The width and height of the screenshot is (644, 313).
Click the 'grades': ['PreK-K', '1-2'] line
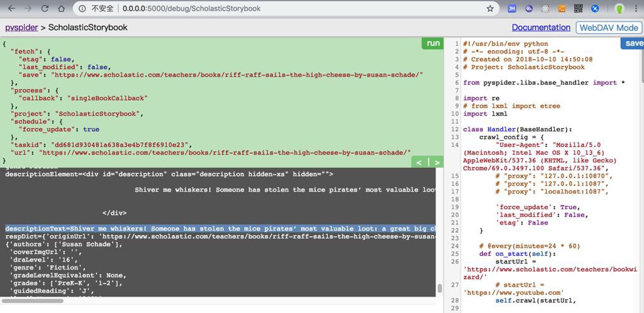click(65, 283)
